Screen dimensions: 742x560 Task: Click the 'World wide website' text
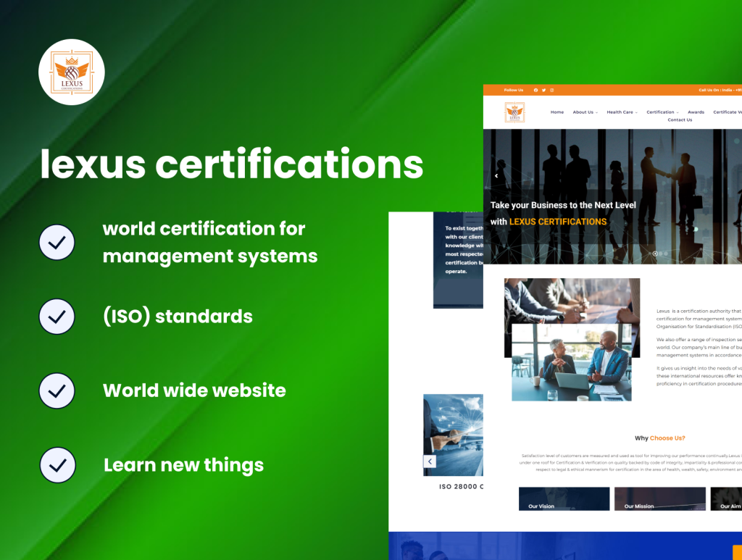pos(194,390)
